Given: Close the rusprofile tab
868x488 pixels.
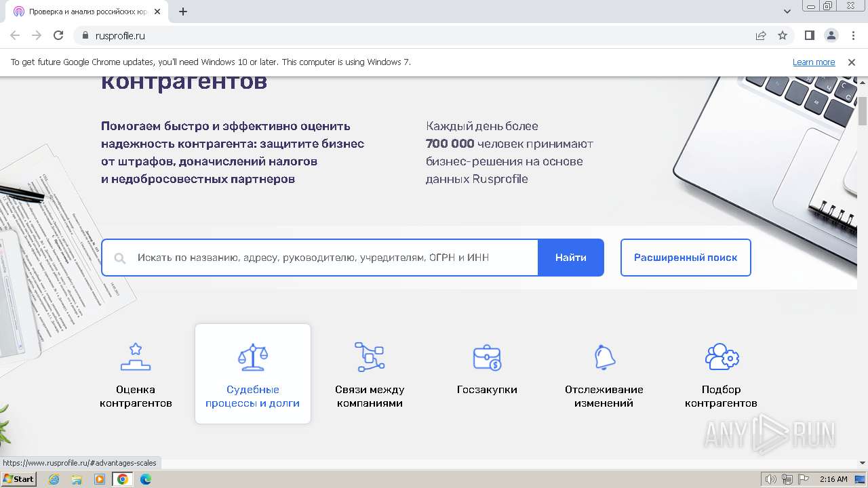Looking at the screenshot, I should 157,12.
